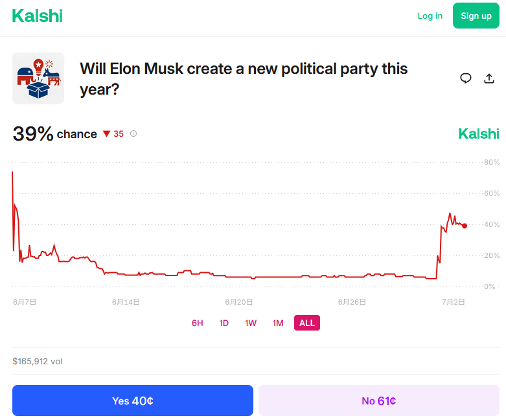Click the Sign up button

tap(476, 16)
